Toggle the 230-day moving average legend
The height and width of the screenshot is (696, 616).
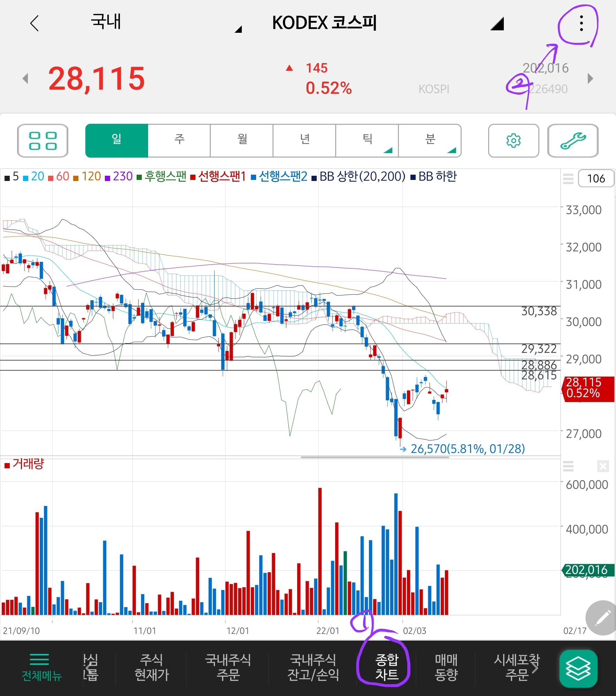click(119, 176)
